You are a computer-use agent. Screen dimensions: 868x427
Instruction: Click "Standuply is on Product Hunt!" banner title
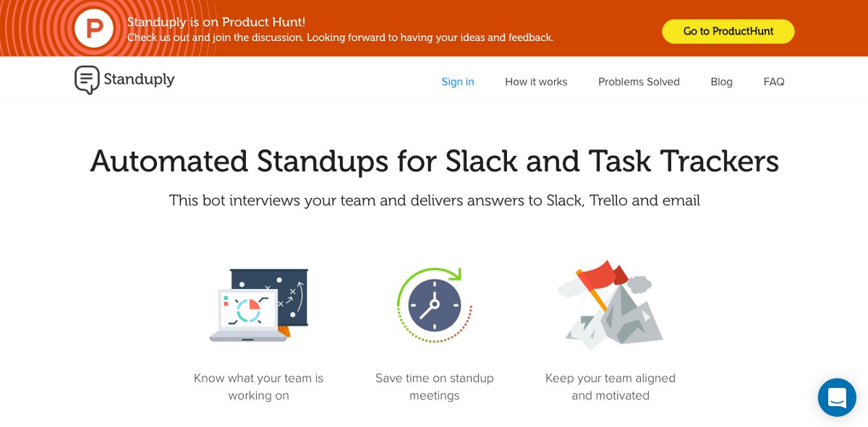click(216, 22)
